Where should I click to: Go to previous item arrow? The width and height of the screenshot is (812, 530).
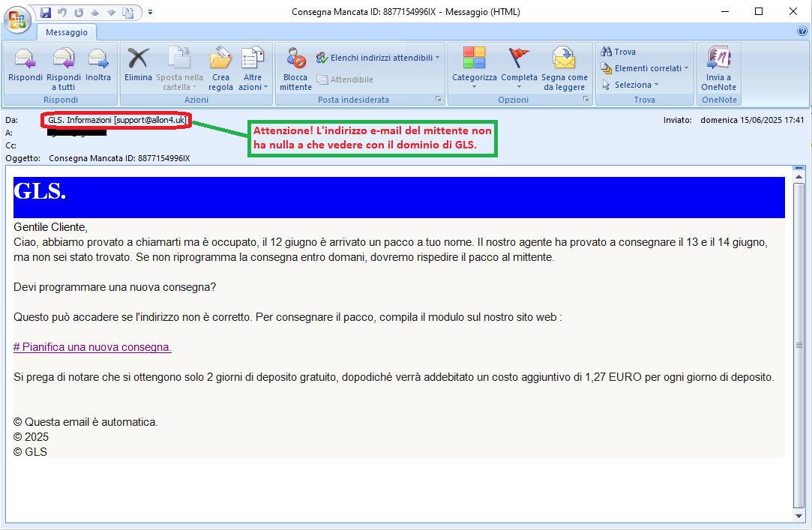coord(94,13)
